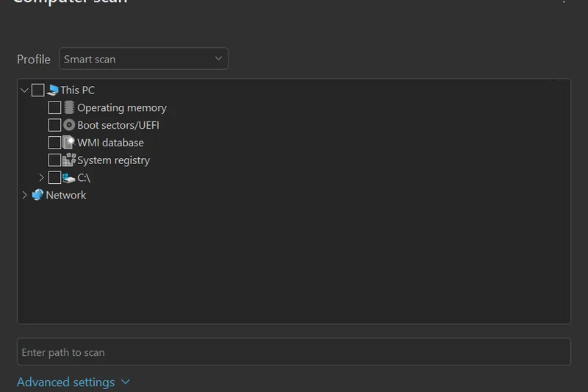This screenshot has height=392, width=588.
Task: Click the Boot sectors/UEFI disc icon
Action: 69,125
